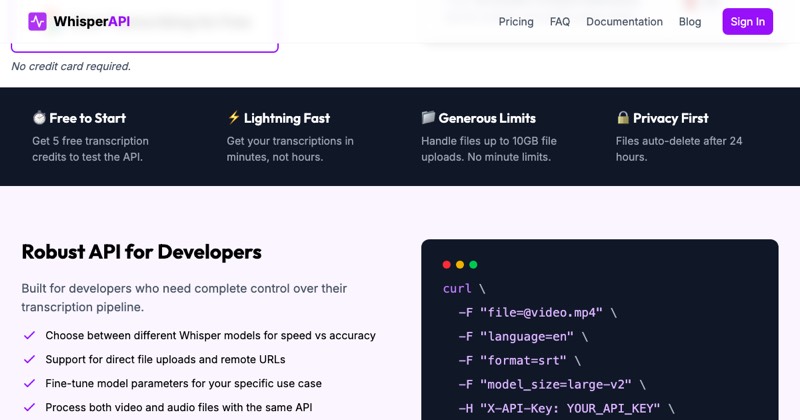Click 'Process both video and audio files' text

point(179,407)
